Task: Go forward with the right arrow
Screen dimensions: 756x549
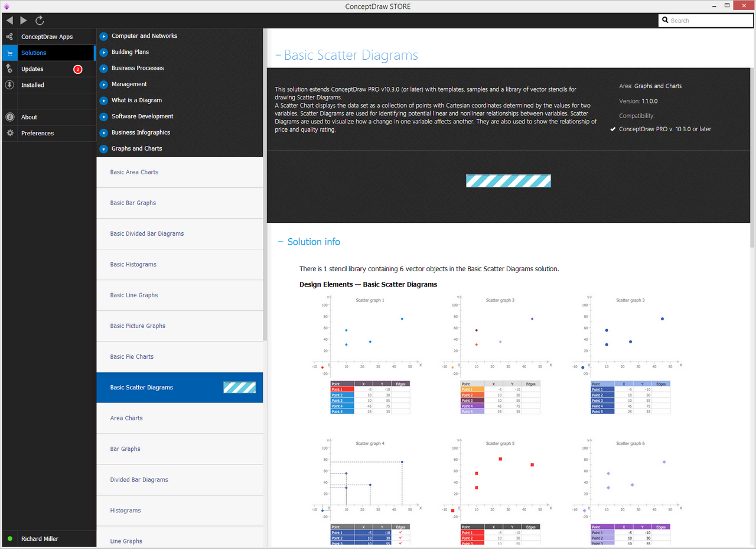Action: coord(24,21)
